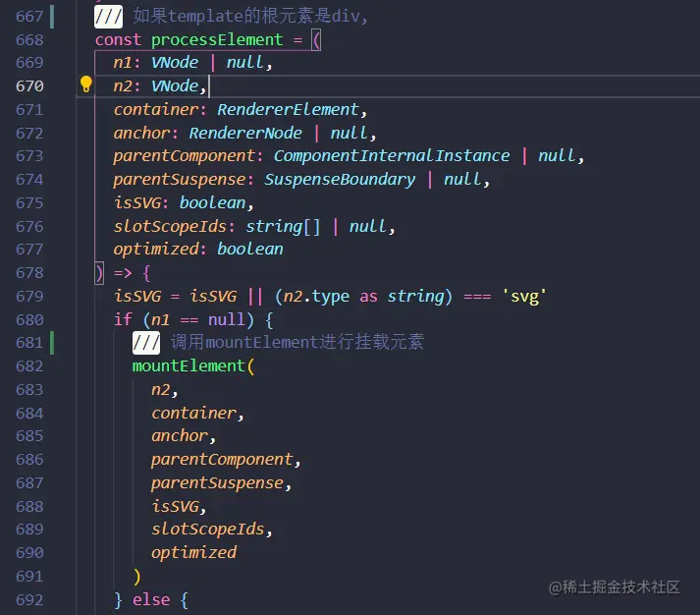Click the SuspenseBoundary type name

(340, 179)
